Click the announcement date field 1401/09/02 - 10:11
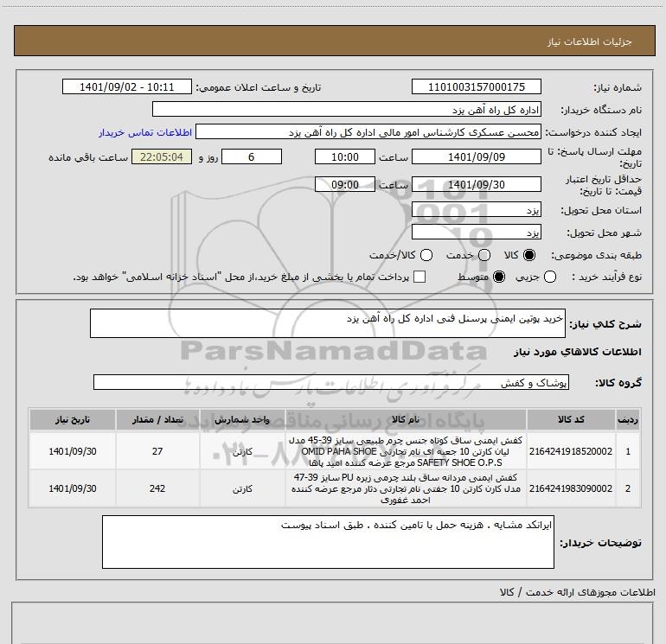The image size is (666, 644). pos(127,86)
